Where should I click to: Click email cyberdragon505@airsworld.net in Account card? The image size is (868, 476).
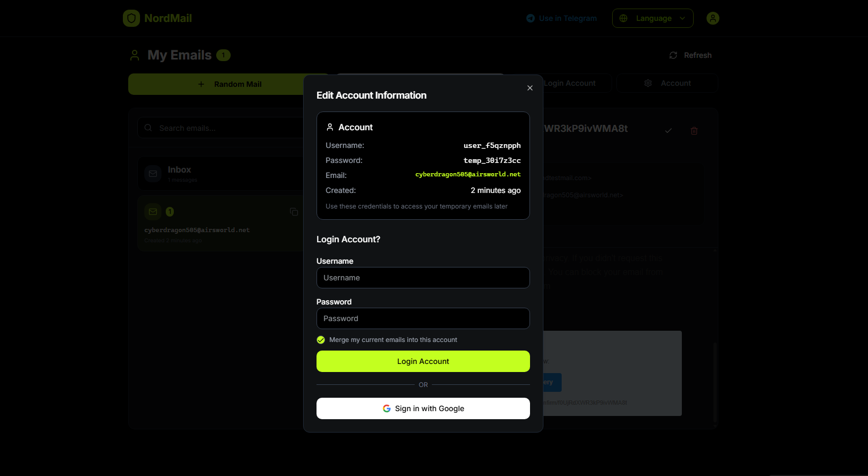(x=468, y=174)
